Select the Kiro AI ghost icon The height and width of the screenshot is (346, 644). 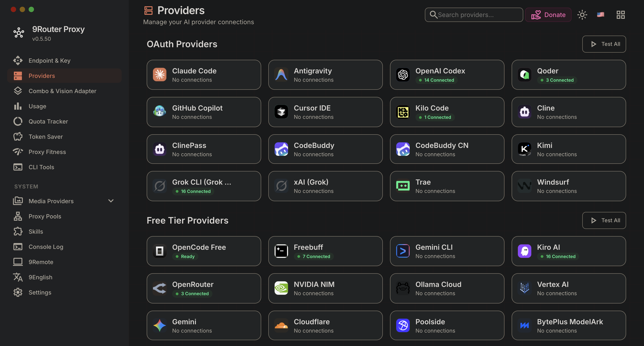point(524,251)
